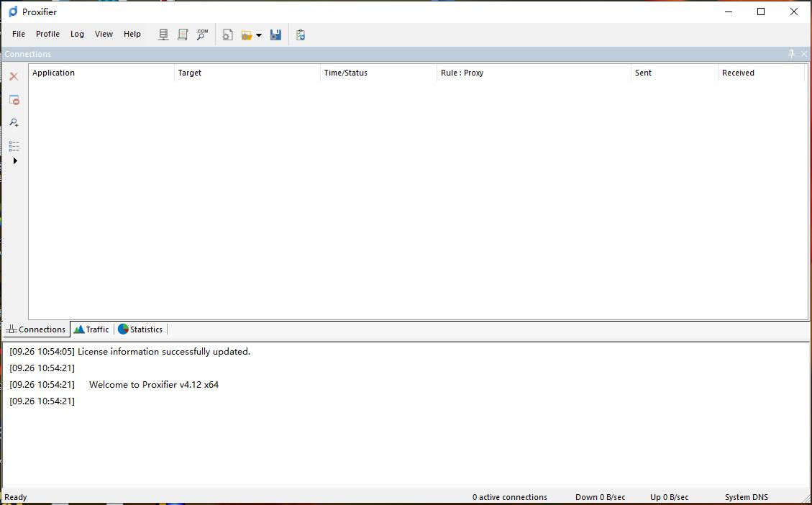812x505 pixels.
Task: Expand the sidebar black arrow
Action: pyautogui.click(x=15, y=161)
